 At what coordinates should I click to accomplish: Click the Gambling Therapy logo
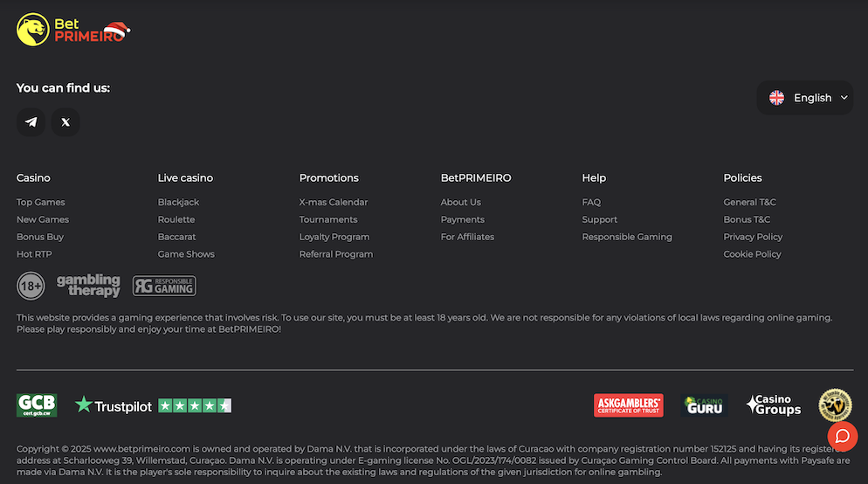coord(88,286)
